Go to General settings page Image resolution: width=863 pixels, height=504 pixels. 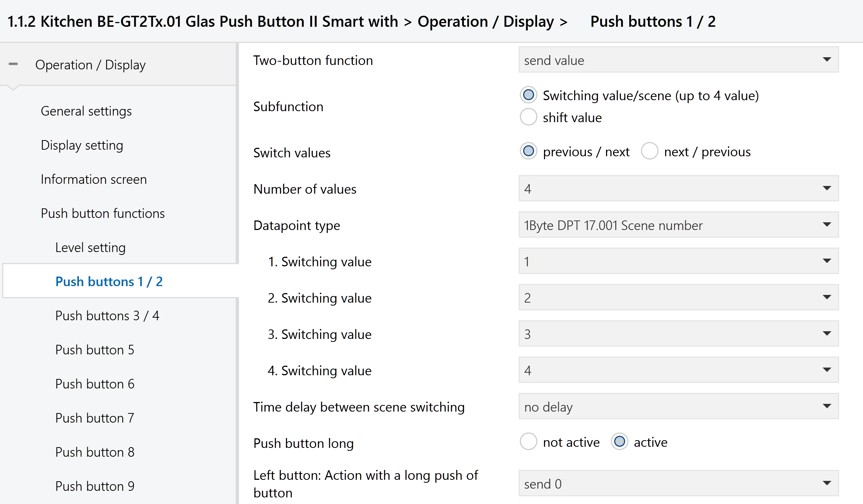[x=86, y=111]
